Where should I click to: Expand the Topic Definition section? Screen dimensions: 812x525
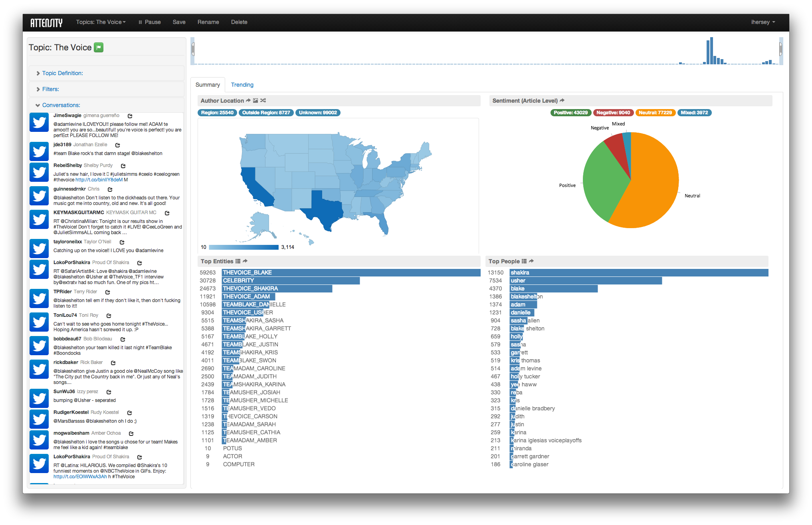click(62, 73)
